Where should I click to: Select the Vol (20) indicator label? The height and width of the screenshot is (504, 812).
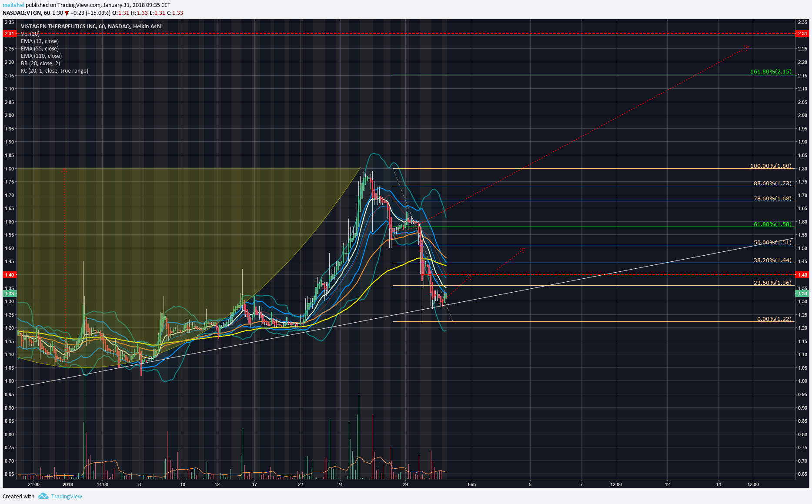(30, 34)
